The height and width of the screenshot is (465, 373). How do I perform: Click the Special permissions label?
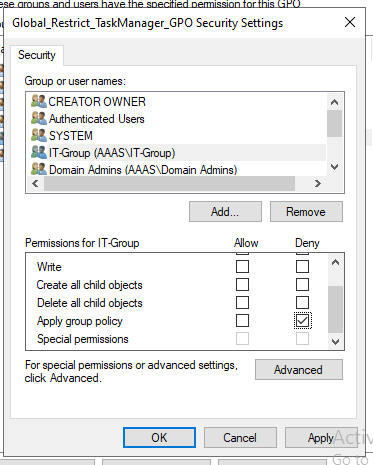coord(83,339)
